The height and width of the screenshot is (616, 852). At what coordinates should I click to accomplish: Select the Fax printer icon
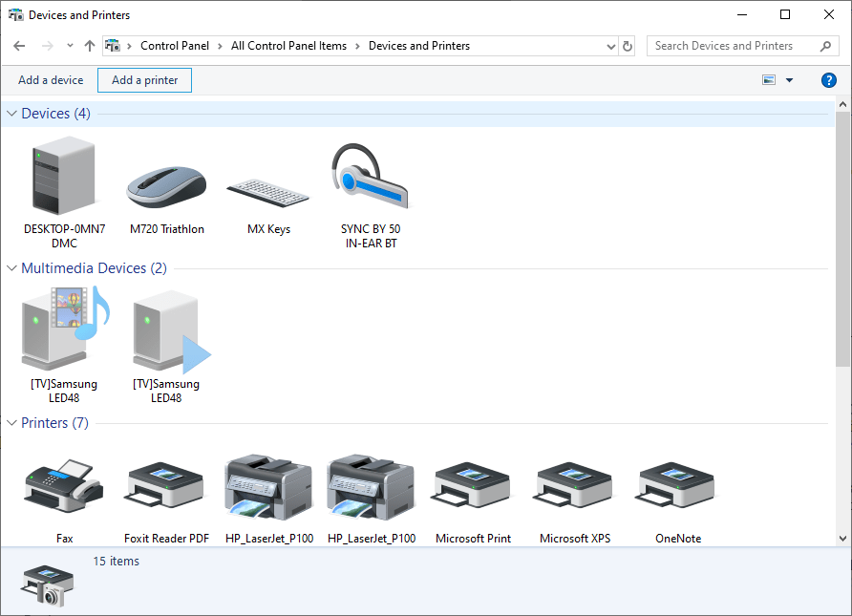(x=64, y=485)
